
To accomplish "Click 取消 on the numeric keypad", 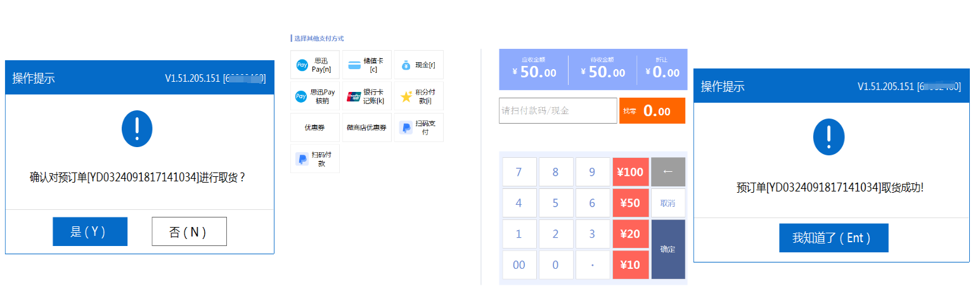I will point(668,203).
